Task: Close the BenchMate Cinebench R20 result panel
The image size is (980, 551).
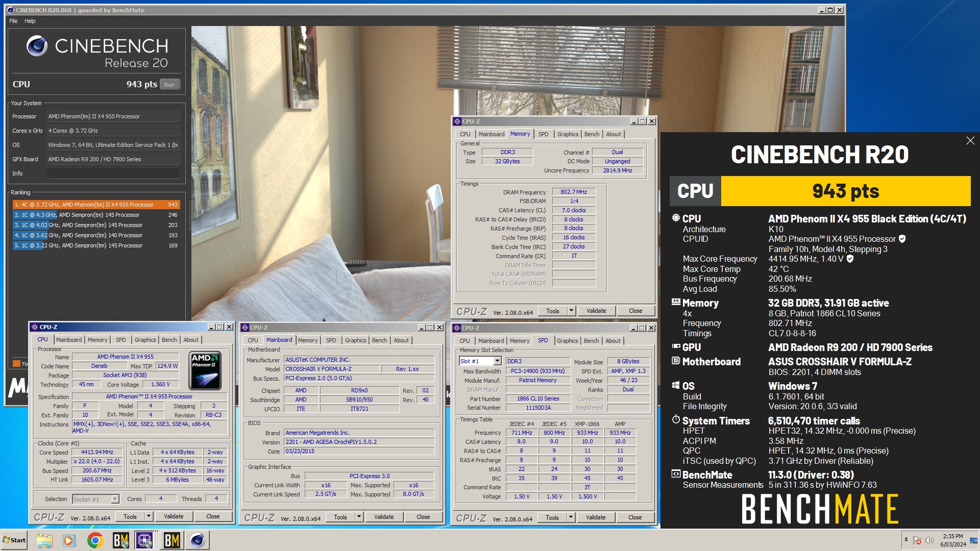Action: click(x=970, y=141)
